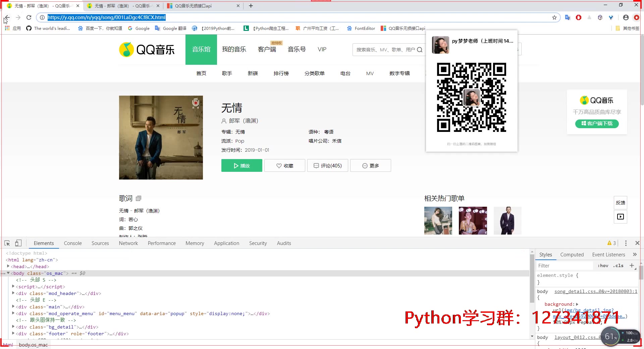This screenshot has height=349, width=644.
Task: Open the GitHub bookmark
Action: pos(48,28)
